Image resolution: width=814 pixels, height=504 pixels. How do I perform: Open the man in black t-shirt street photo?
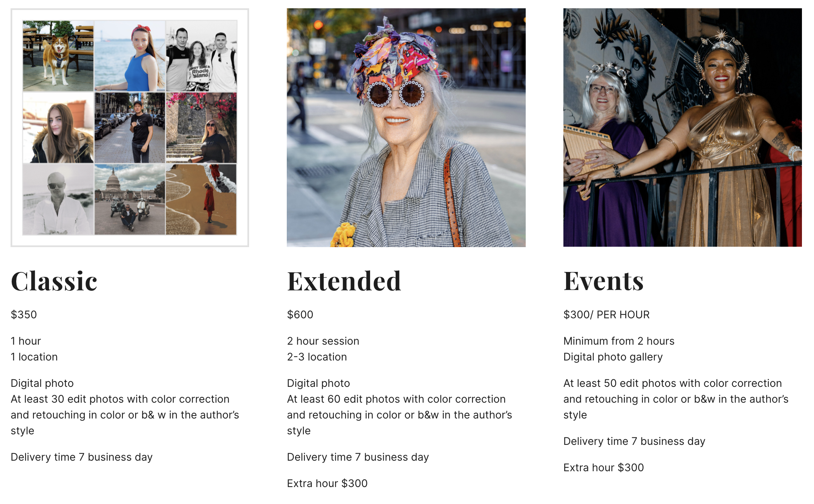point(130,128)
